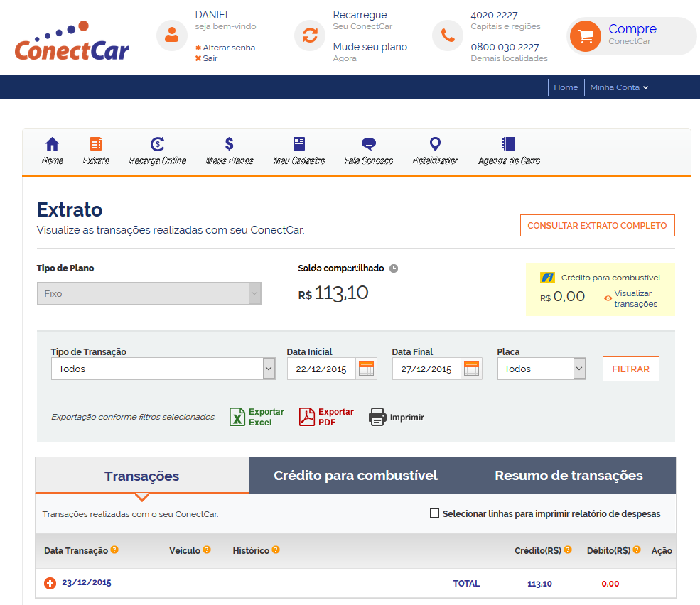
Task: Click the Mude seu plano link
Action: [x=370, y=47]
